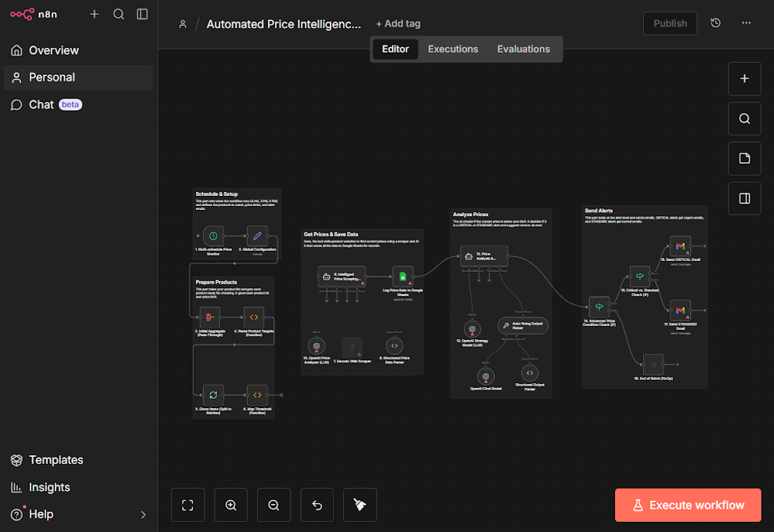Click the Execute workflow button
Screen dimensions: 774x532
coord(688,505)
